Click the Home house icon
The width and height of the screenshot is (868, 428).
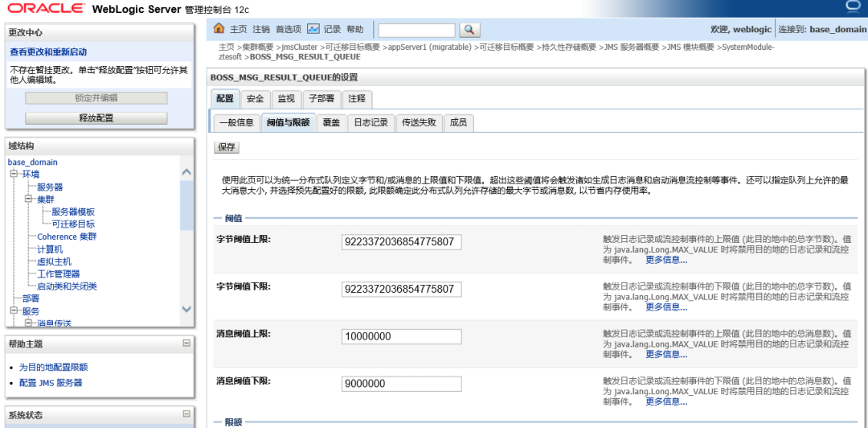coord(219,29)
